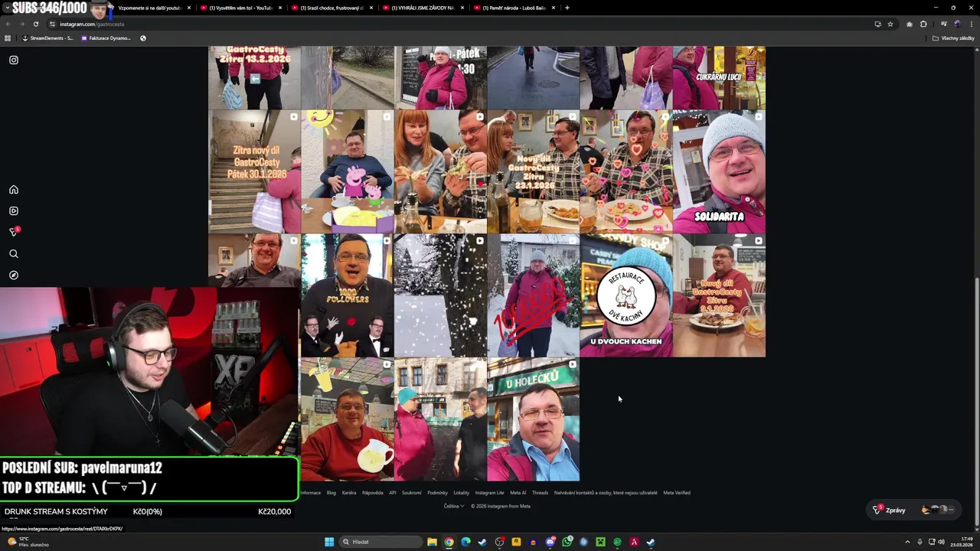
Task: Open Messages icon with red badge in sidebar
Action: click(14, 232)
